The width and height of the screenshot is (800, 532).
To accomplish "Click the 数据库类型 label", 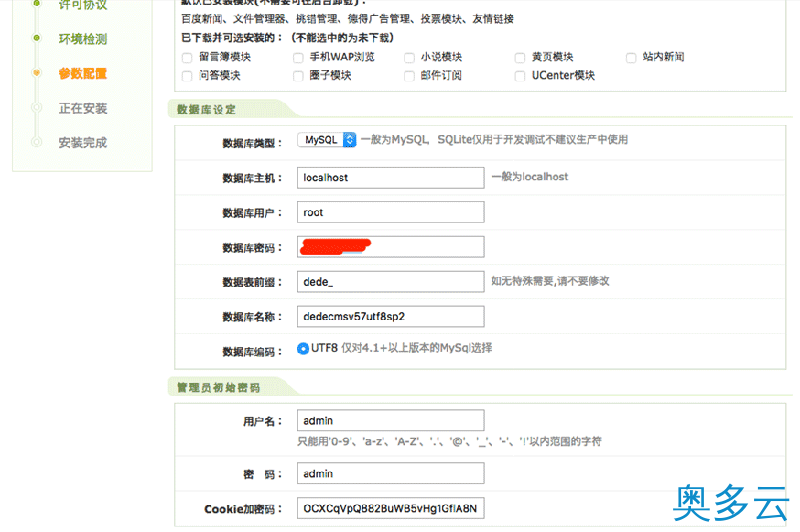I will [x=253, y=143].
